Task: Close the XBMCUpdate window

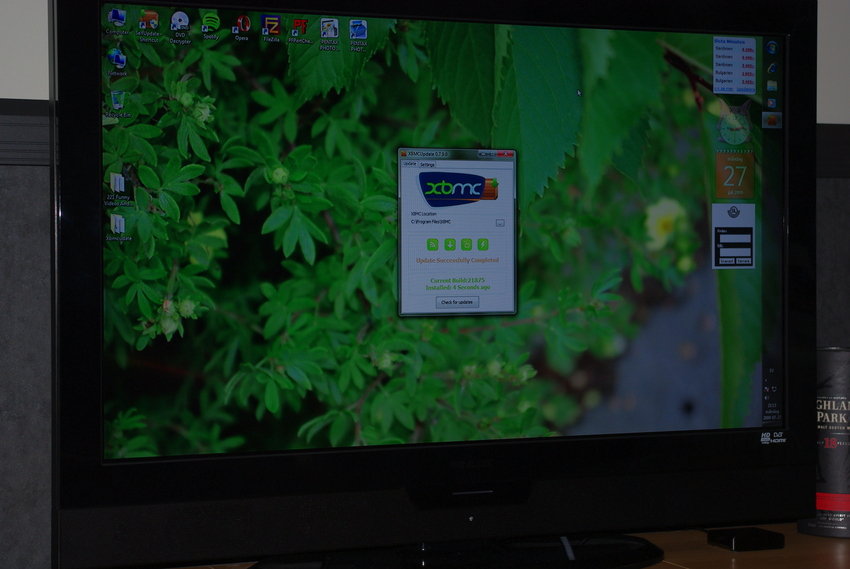Action: [x=505, y=154]
